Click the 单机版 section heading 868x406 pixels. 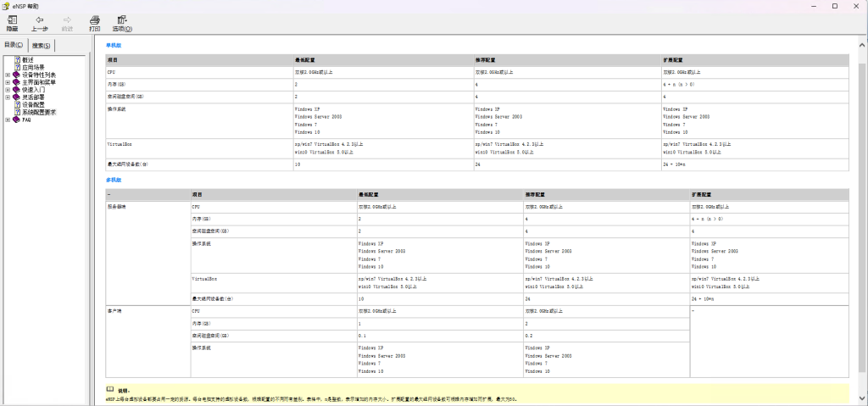tap(114, 45)
